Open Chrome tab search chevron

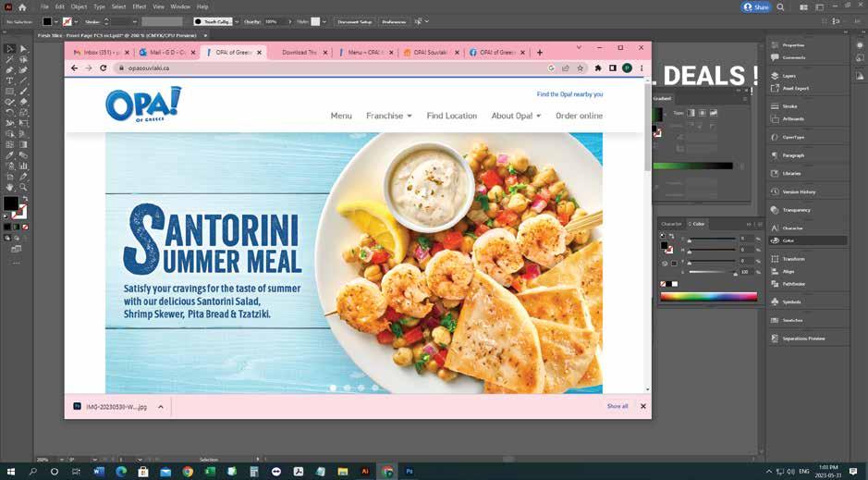pyautogui.click(x=579, y=48)
